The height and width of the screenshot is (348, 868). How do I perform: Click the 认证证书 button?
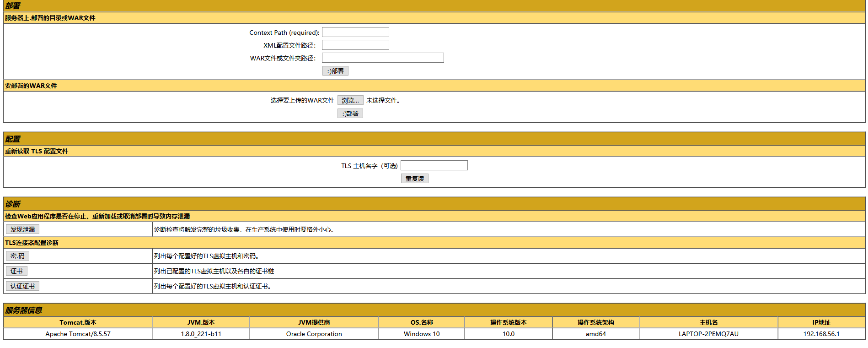click(x=22, y=286)
